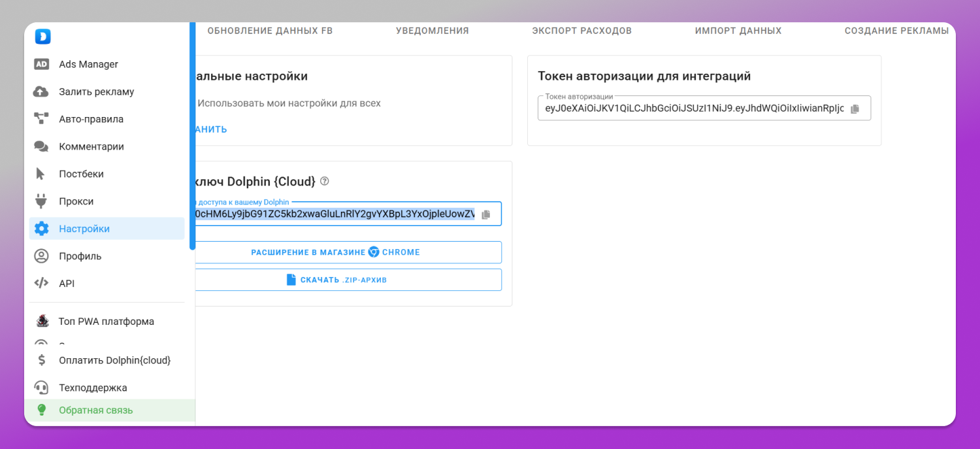Show help for Dolphin {Cloud} key

pos(325,181)
